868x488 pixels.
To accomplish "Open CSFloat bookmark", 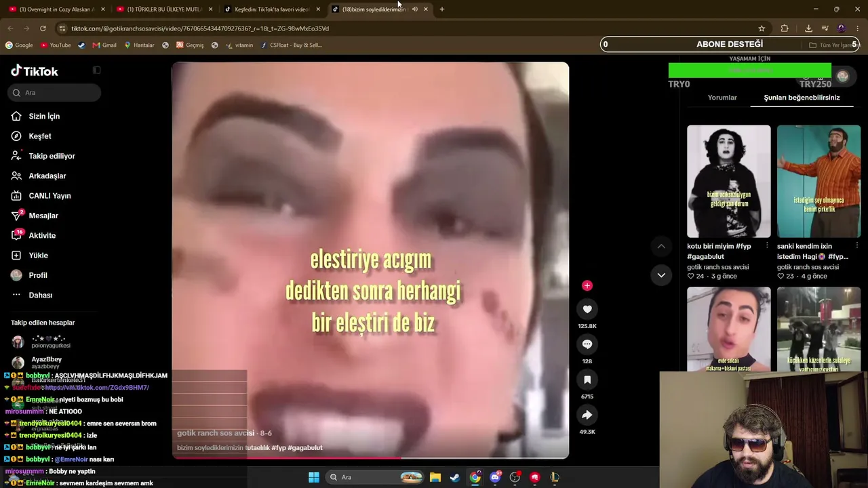I will coord(292,45).
